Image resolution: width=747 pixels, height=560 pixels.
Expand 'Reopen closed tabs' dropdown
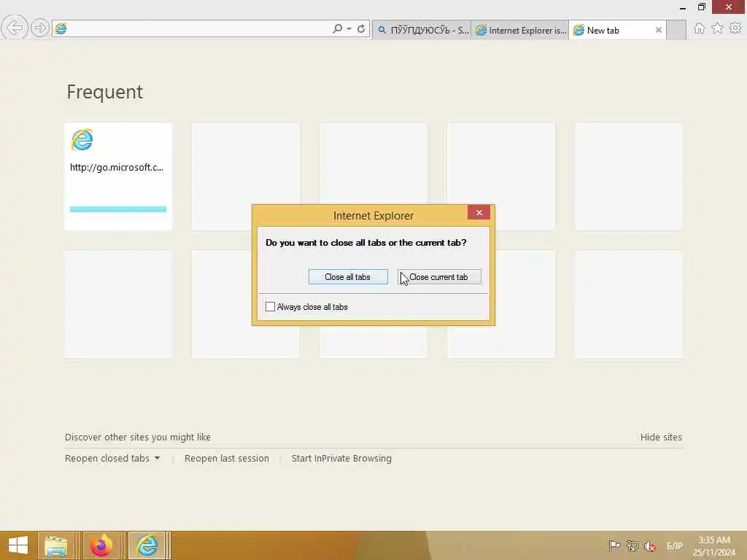pyautogui.click(x=112, y=458)
